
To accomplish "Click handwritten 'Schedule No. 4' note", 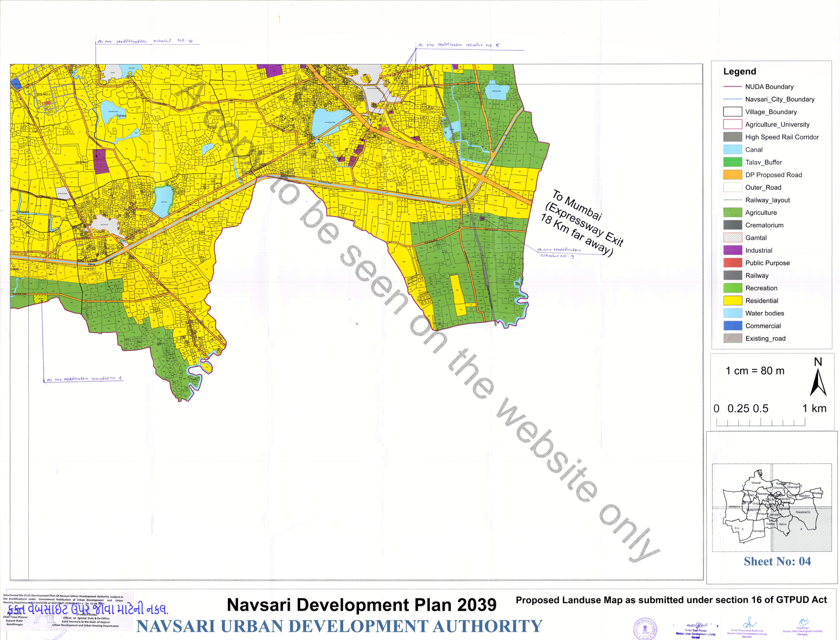I will click(x=84, y=379).
